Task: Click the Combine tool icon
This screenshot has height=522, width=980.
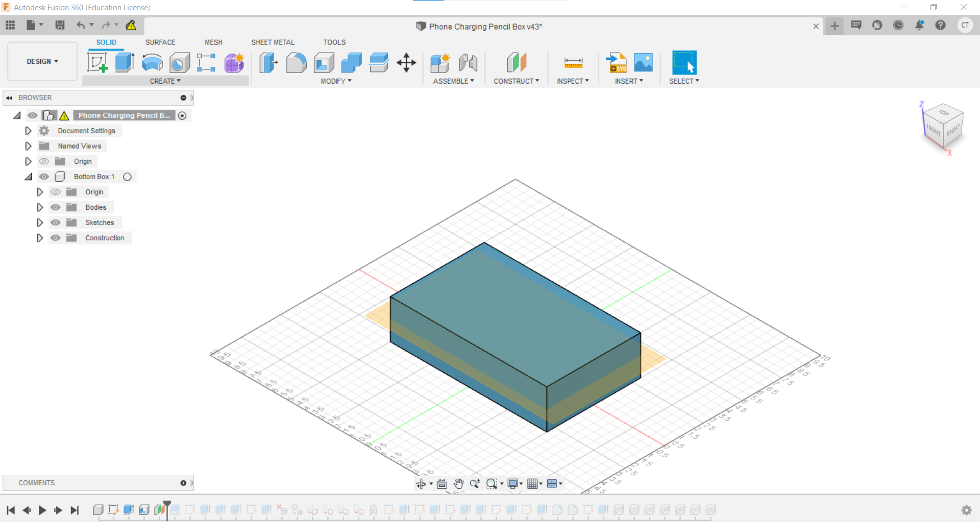Action: (x=352, y=63)
